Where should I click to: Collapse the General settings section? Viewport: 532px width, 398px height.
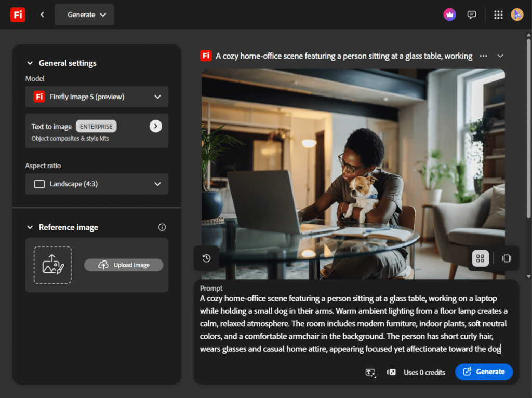click(30, 63)
